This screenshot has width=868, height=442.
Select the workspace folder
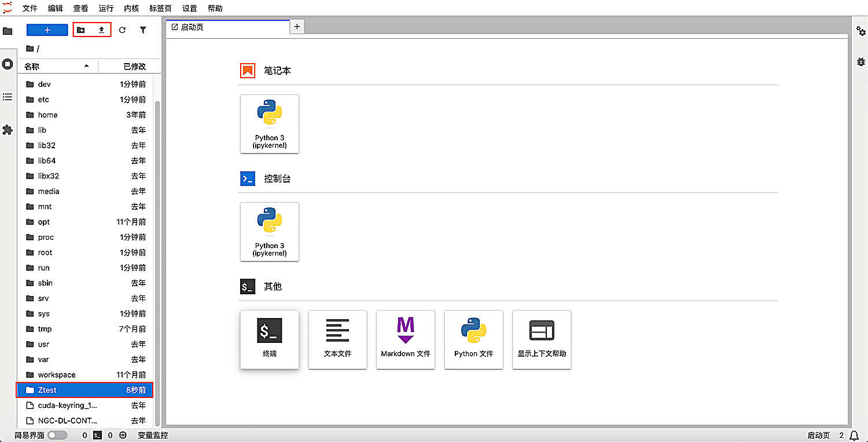[85, 375]
